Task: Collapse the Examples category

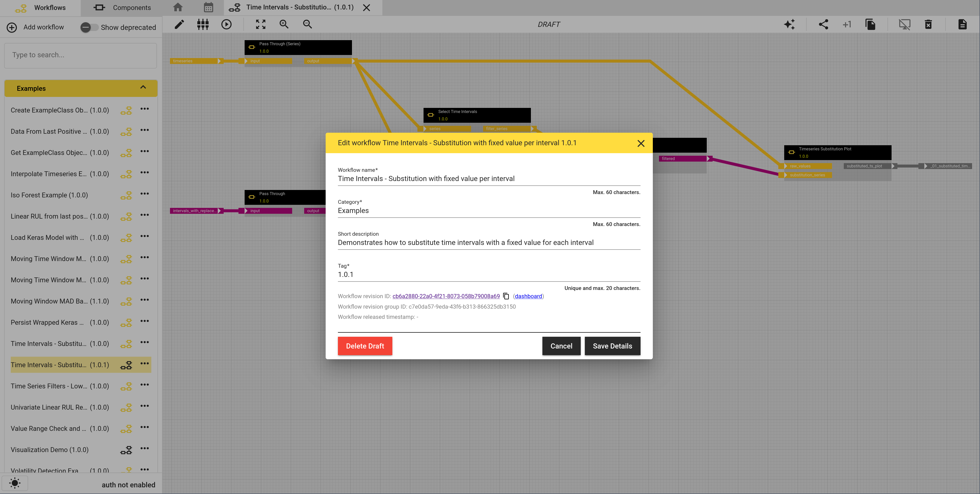Action: click(x=143, y=87)
